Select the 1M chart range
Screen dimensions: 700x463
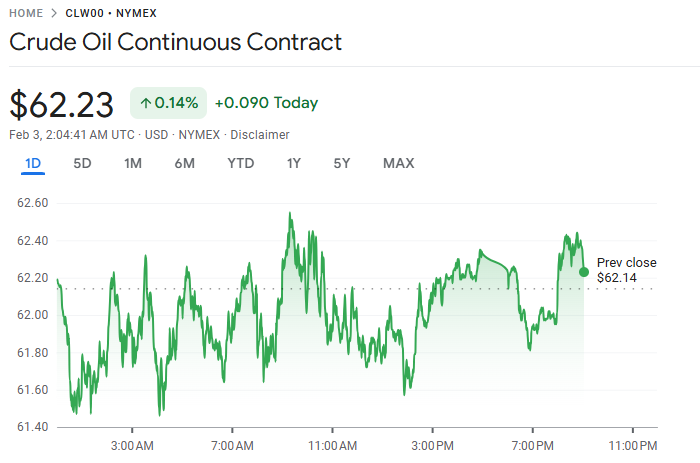pyautogui.click(x=133, y=163)
